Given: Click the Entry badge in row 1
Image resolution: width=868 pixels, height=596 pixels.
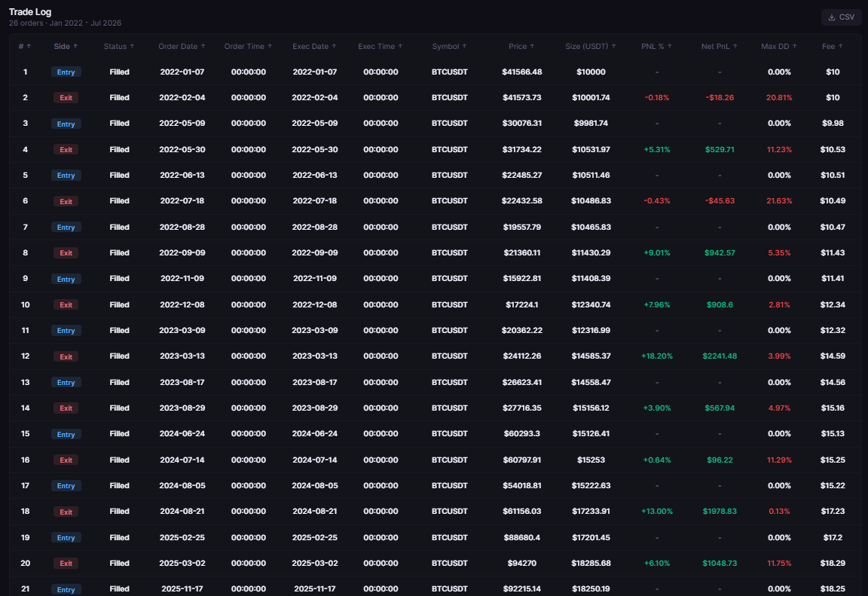Looking at the screenshot, I should pos(66,72).
